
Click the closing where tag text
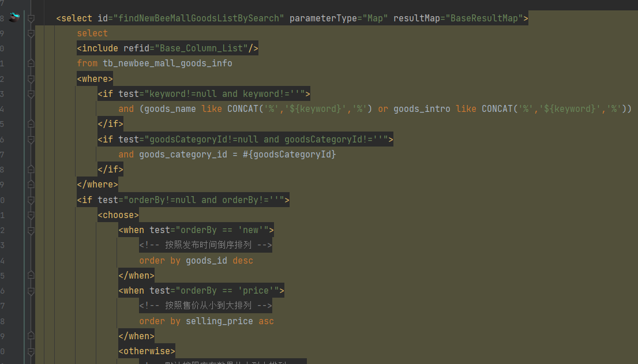97,185
